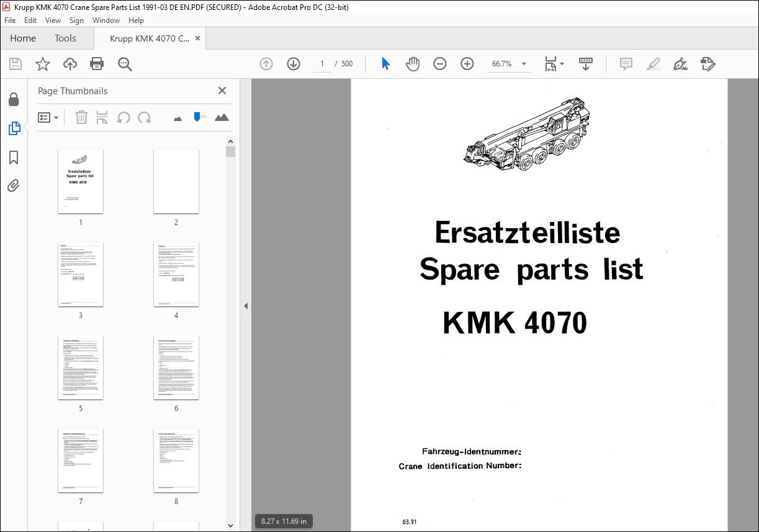Print the document with printer icon
Screen dimensions: 759x532
click(97, 64)
